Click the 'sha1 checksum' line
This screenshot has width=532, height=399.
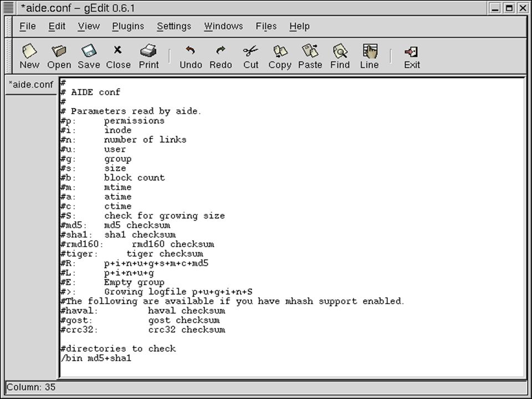coord(118,235)
